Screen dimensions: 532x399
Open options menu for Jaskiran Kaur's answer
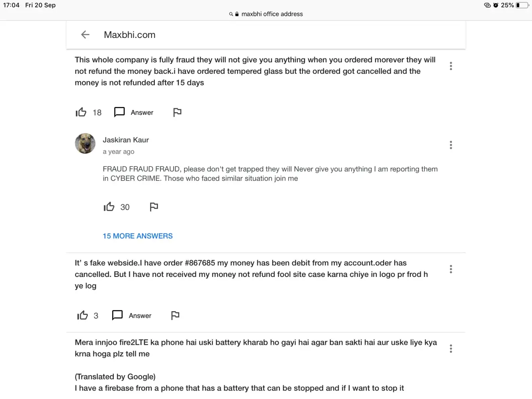coord(451,145)
